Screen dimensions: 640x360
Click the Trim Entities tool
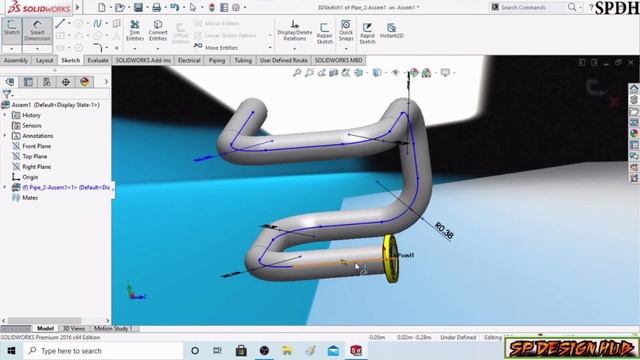(135, 30)
